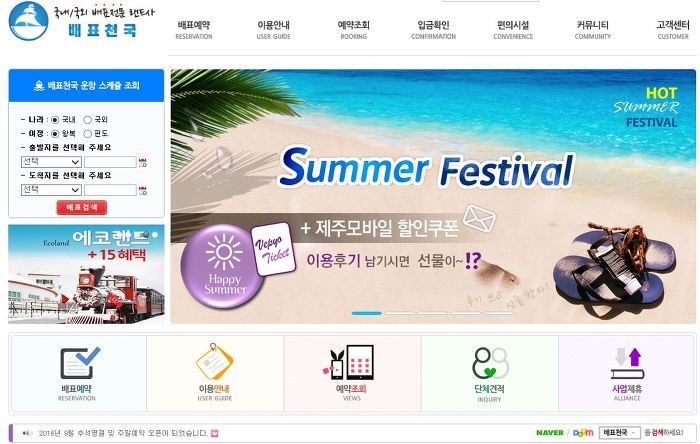Screen dimensions: 700x444
Task: Expand the departure port 선택 dropdown
Action: [51, 162]
